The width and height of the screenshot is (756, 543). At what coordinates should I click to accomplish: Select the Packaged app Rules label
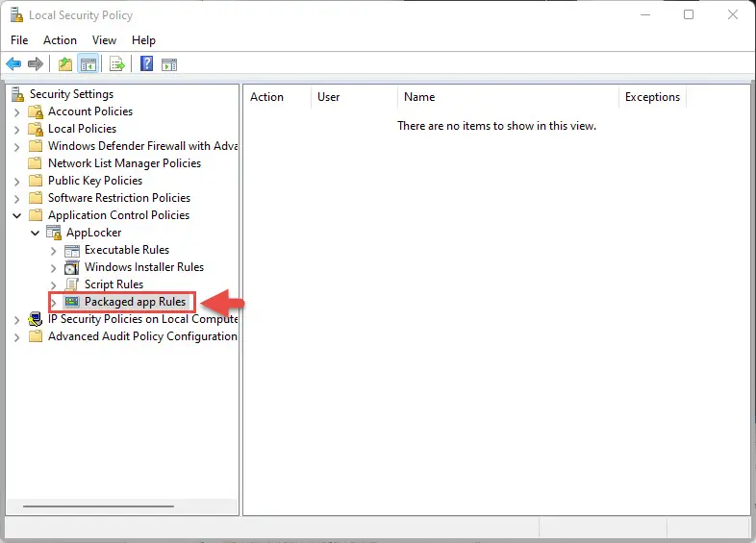tap(135, 302)
